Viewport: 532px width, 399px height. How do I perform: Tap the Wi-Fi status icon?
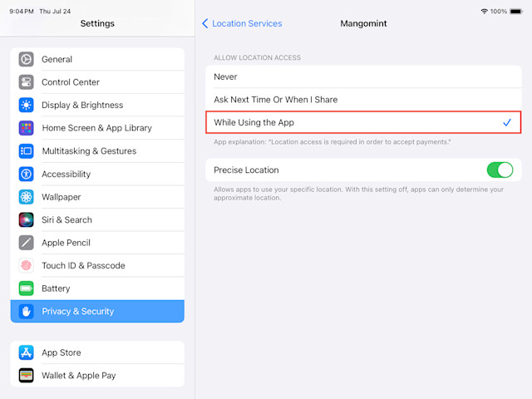point(484,11)
